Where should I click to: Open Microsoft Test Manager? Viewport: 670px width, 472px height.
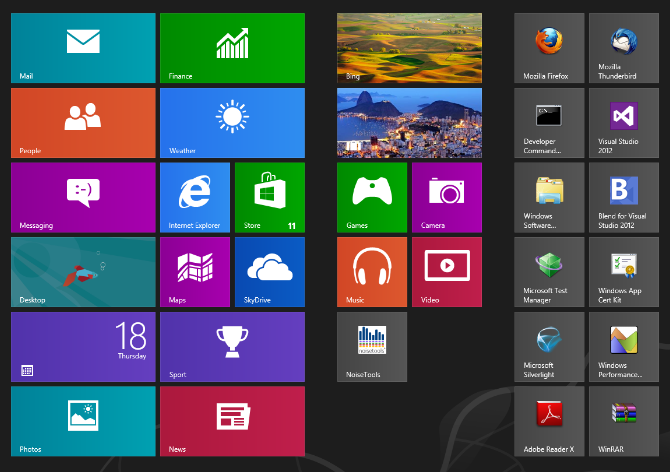(549, 272)
